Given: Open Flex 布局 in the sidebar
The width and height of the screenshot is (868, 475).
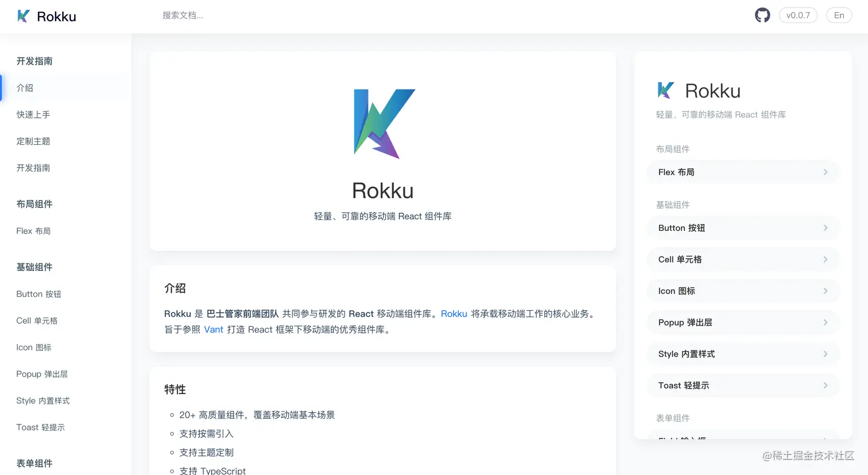Looking at the screenshot, I should coord(33,231).
